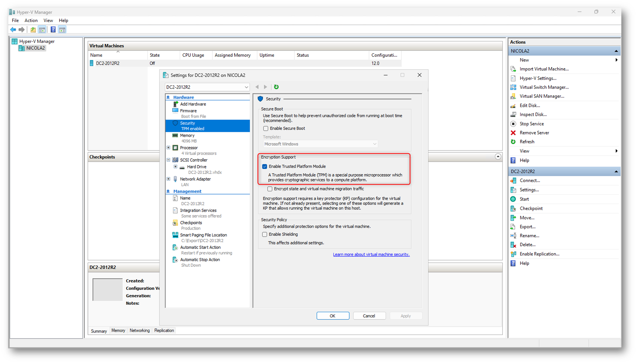Click the Checkpoint icon in Actions pane

point(513,208)
